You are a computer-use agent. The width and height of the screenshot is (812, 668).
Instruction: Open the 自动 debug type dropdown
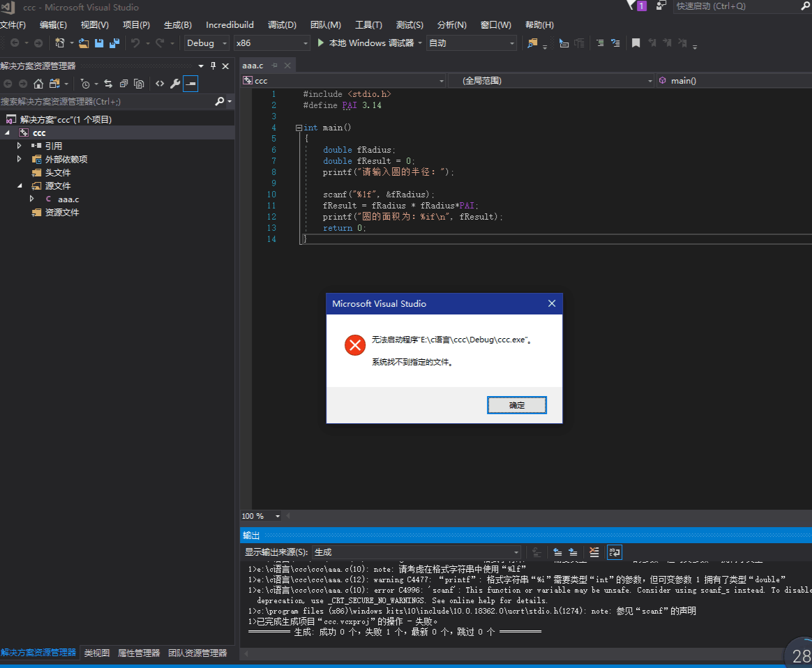click(472, 43)
